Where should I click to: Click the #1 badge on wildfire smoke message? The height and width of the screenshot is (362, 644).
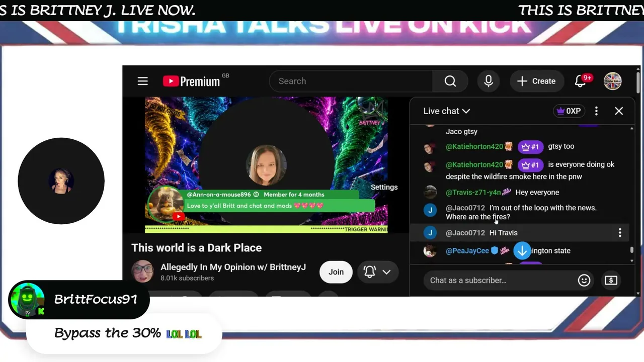click(531, 164)
